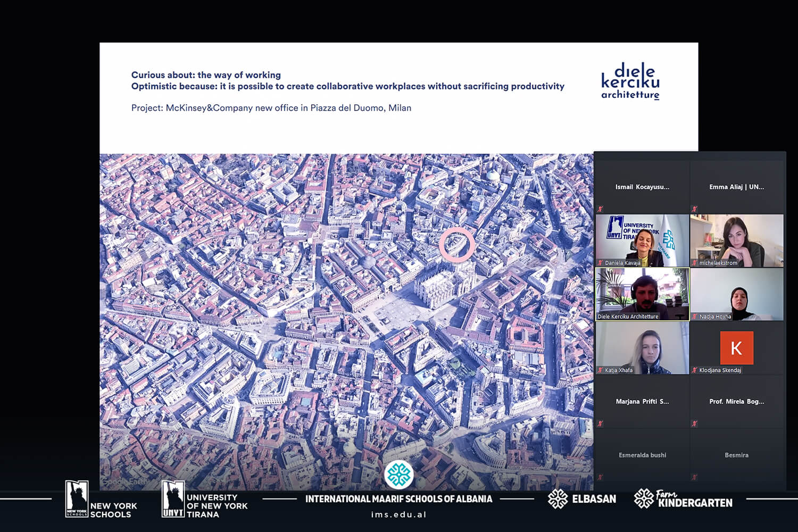Open the ims.edu.al website link

[x=398, y=514]
